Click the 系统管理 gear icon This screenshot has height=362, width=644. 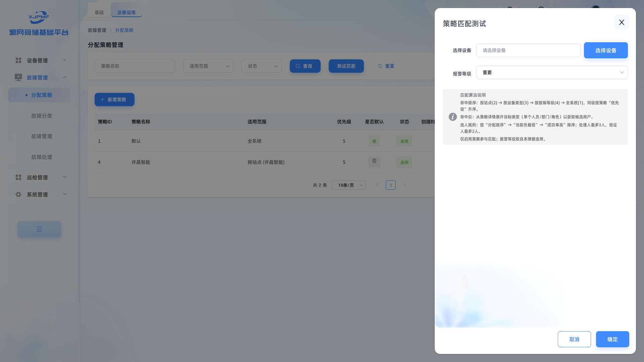click(18, 194)
